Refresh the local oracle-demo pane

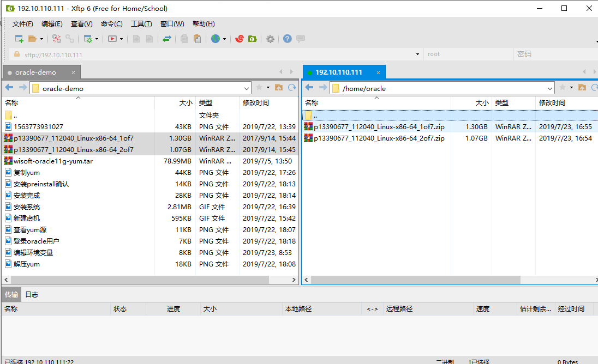tap(292, 88)
